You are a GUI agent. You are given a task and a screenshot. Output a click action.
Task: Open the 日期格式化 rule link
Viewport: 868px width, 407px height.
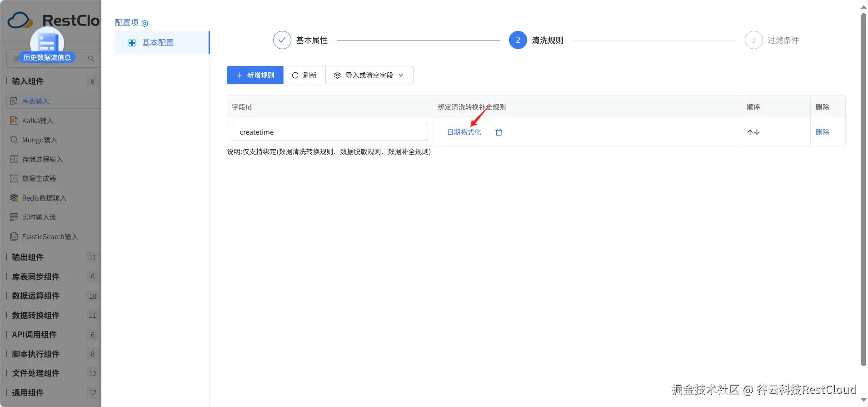464,132
